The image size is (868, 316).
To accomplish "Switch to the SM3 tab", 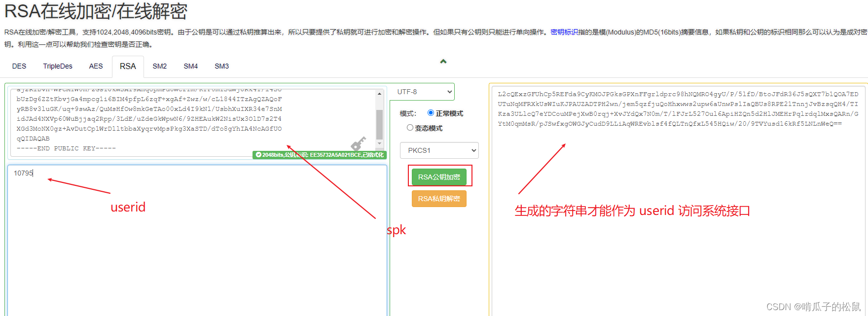I will (x=222, y=66).
